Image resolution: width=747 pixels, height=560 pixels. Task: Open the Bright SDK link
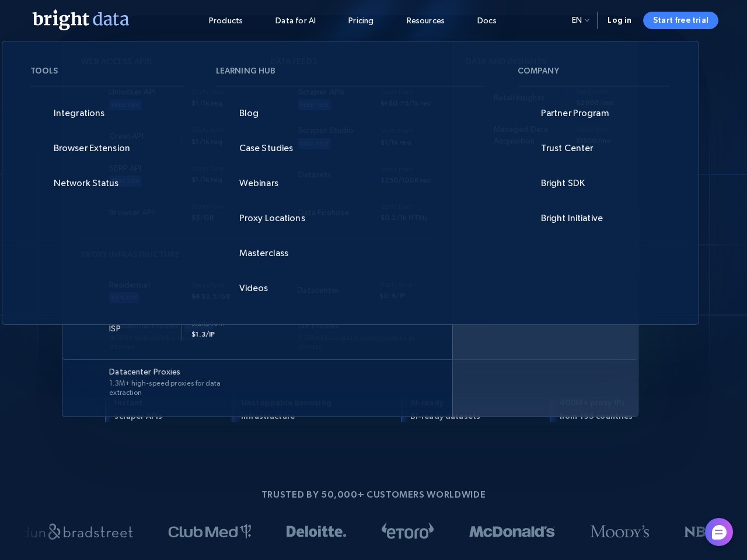(563, 183)
